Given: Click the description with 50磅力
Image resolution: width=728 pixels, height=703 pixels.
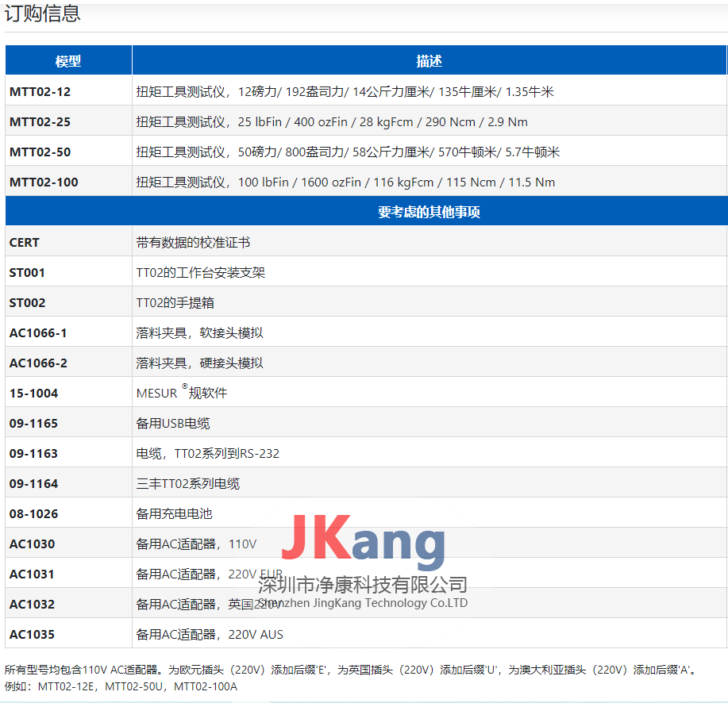Looking at the screenshot, I should pos(348,152).
